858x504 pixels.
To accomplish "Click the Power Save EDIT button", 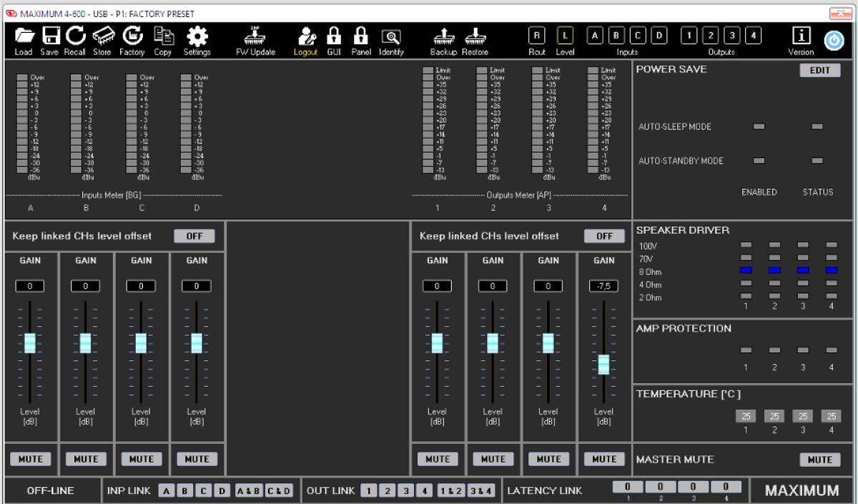I will coord(819,70).
